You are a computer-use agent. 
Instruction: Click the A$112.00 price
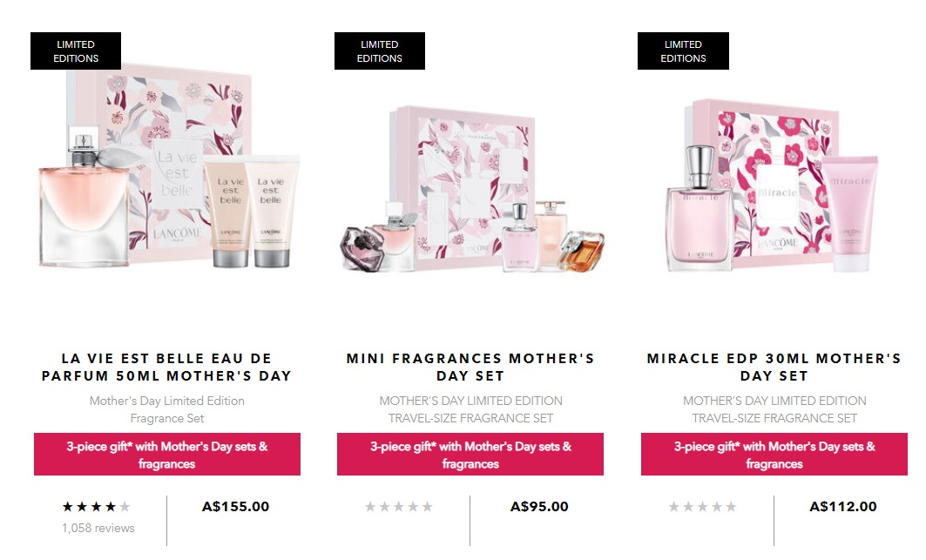842,507
